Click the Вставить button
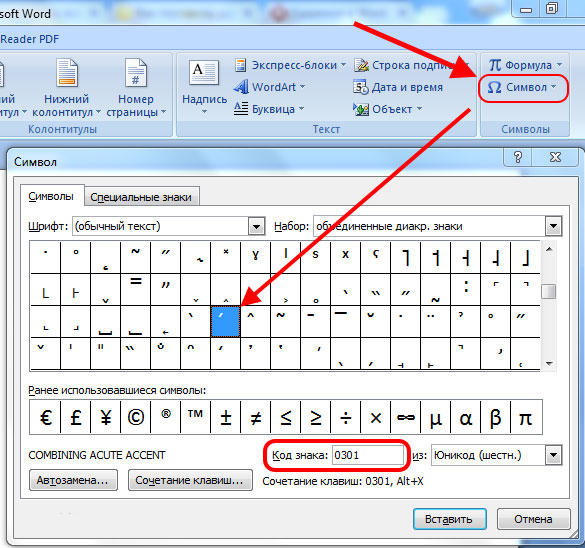 449,519
